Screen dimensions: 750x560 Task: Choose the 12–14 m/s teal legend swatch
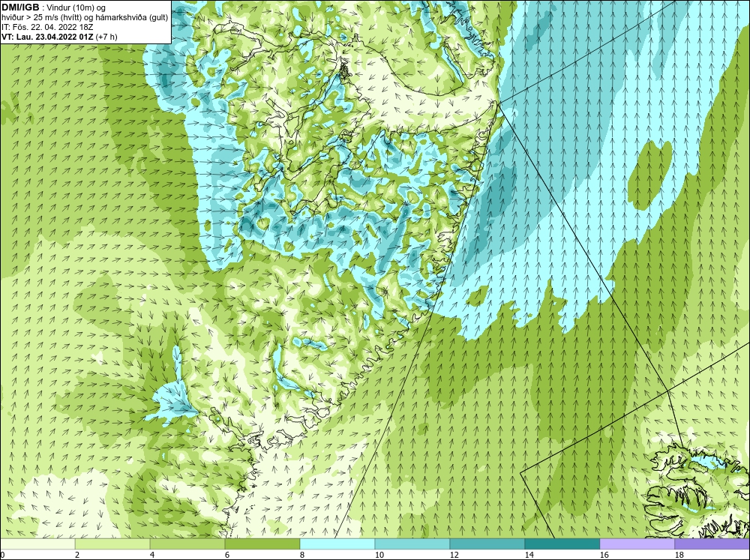(487, 544)
